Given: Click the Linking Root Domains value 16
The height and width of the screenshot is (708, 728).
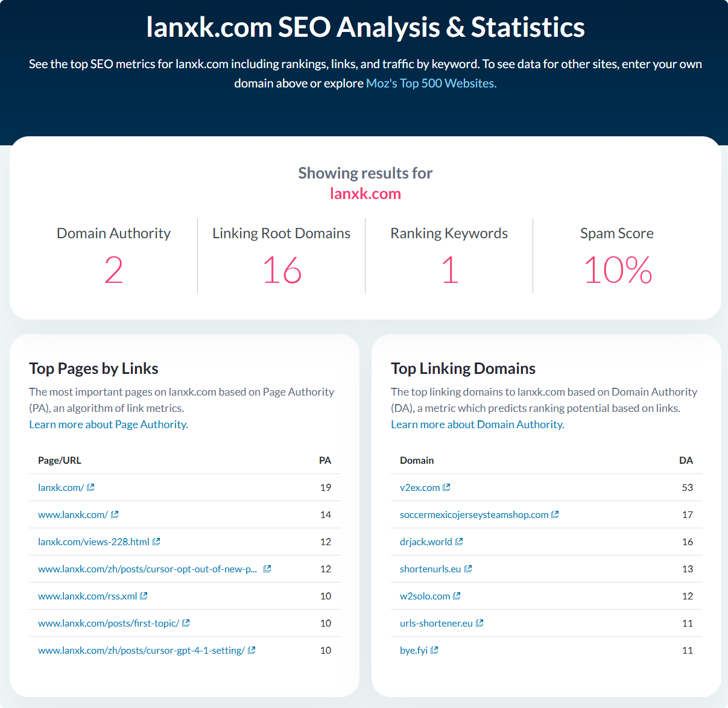Looking at the screenshot, I should (282, 270).
